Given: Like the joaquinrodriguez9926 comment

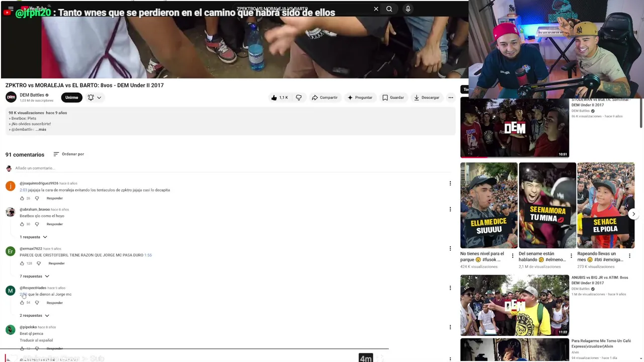Looking at the screenshot, I should (22, 198).
